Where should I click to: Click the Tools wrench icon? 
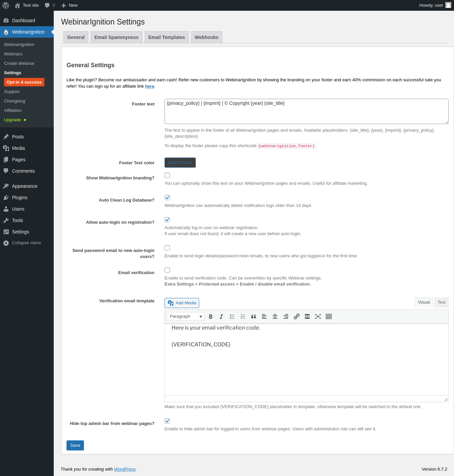[6, 220]
